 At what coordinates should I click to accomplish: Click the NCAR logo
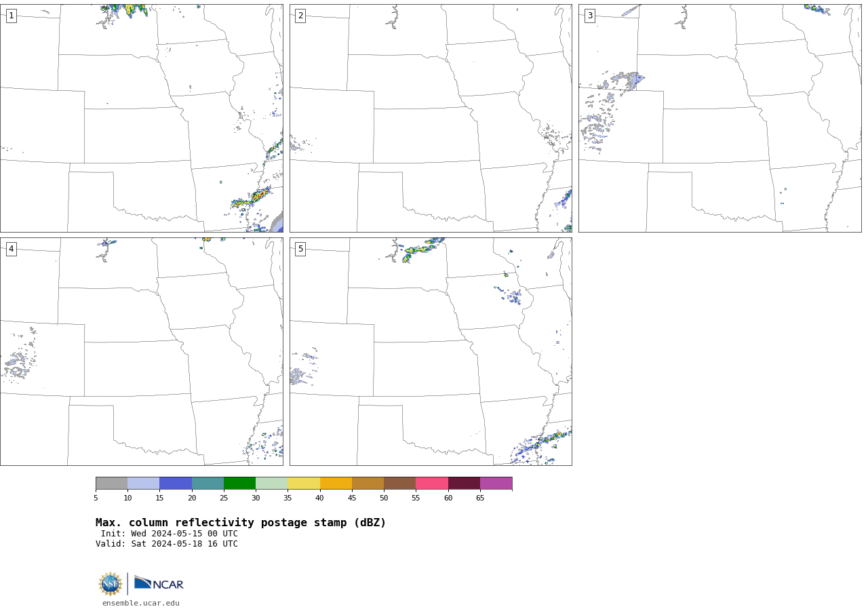coord(159,583)
